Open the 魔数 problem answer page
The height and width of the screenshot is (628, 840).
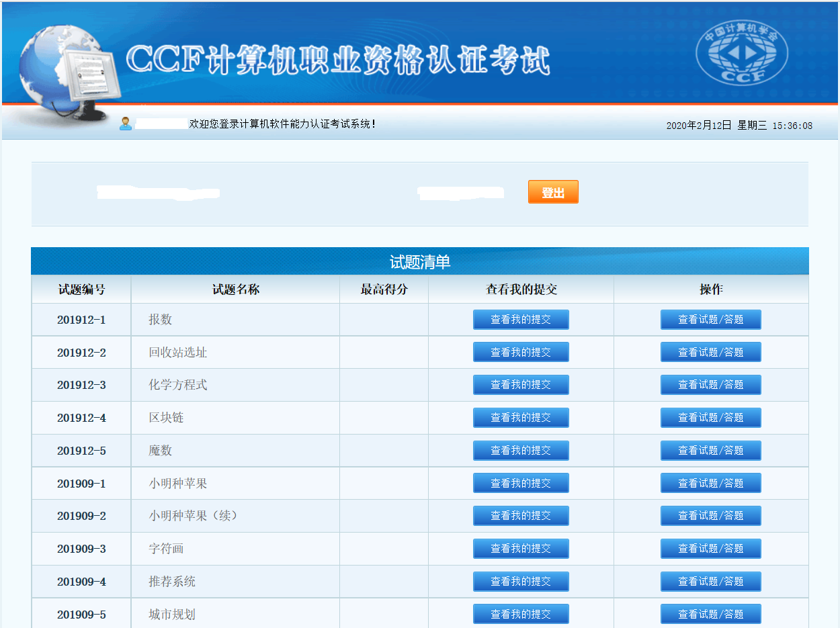click(710, 450)
